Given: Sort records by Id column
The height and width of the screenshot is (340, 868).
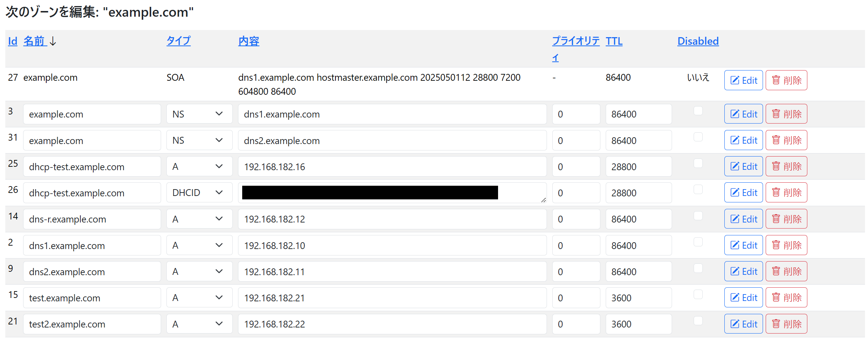Looking at the screenshot, I should (x=13, y=41).
